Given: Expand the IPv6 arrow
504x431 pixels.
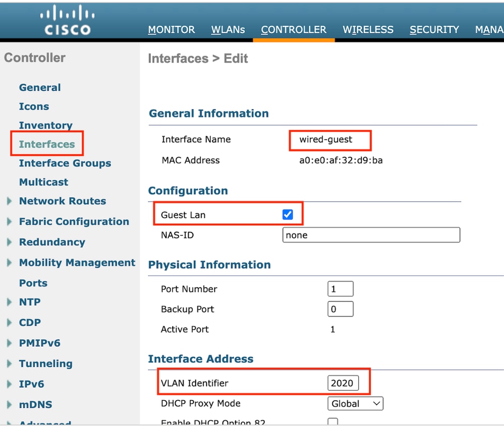Looking at the screenshot, I should pyautogui.click(x=9, y=384).
